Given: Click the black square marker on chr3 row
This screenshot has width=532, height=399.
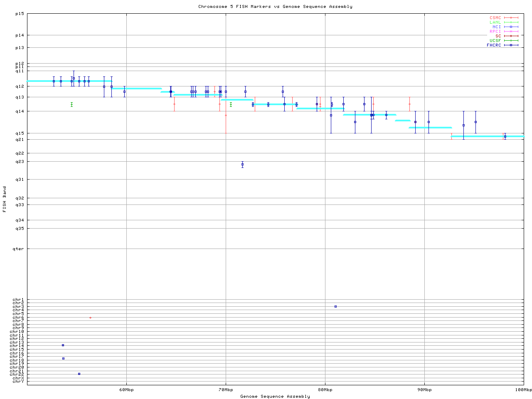Looking at the screenshot, I should click(x=335, y=306).
